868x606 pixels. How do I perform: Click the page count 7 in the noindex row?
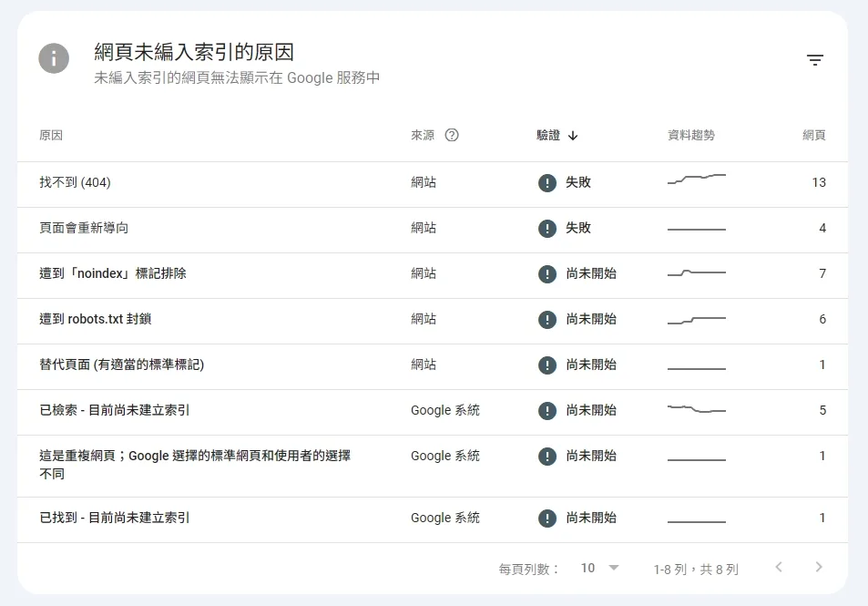pos(822,273)
